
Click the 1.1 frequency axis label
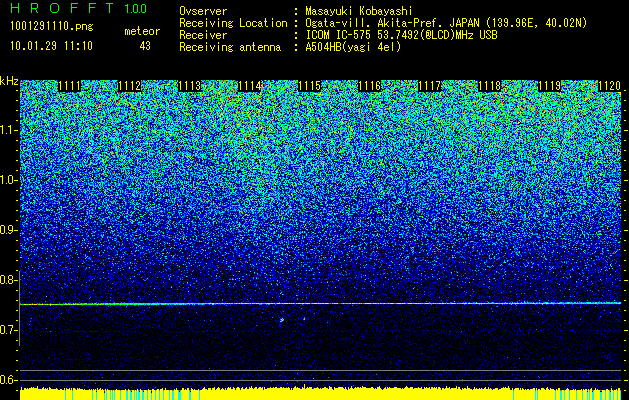coord(7,130)
